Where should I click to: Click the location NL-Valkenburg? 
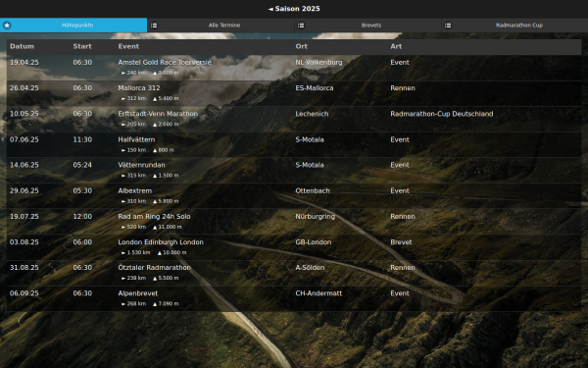pos(318,63)
